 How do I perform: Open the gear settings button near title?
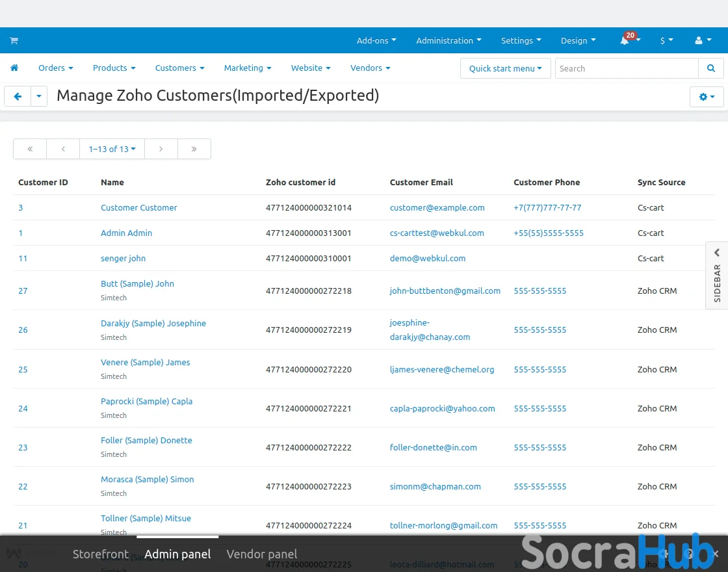pyautogui.click(x=707, y=96)
